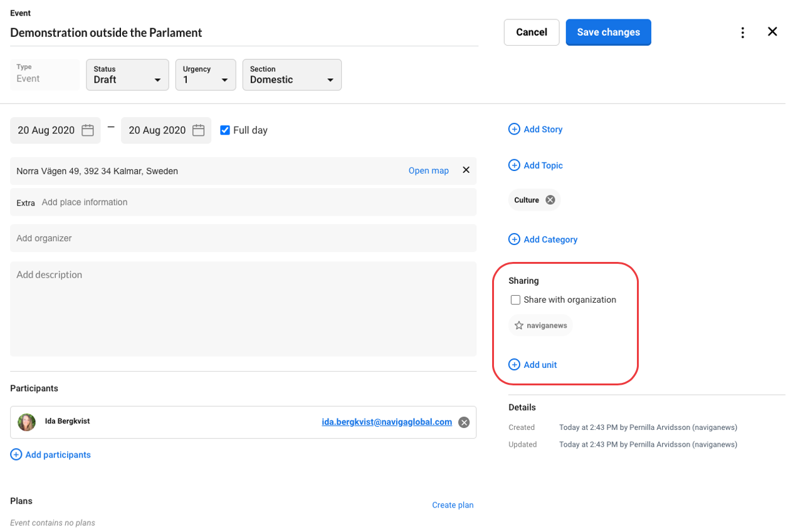Open the Urgency dropdown
This screenshot has height=532, width=788.
pyautogui.click(x=205, y=75)
